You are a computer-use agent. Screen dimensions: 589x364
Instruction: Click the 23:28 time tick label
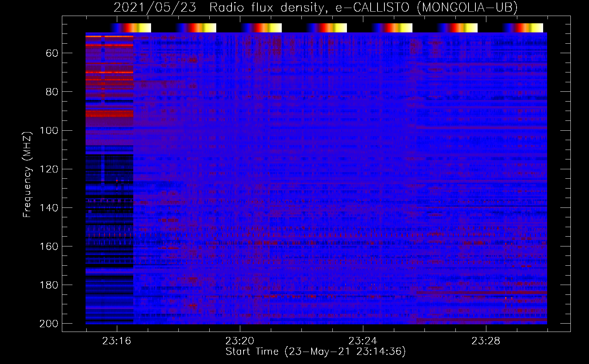tap(486, 341)
